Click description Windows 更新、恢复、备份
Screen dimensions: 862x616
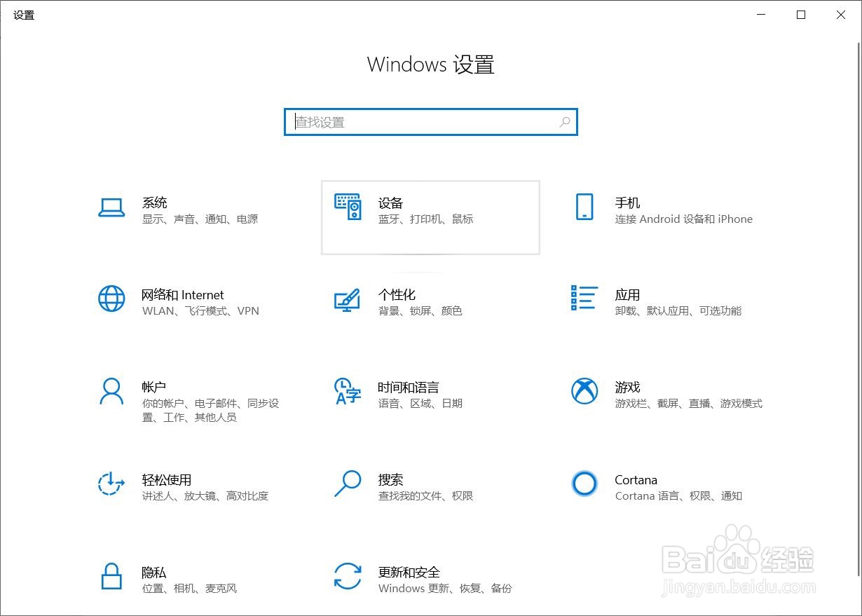click(445, 589)
